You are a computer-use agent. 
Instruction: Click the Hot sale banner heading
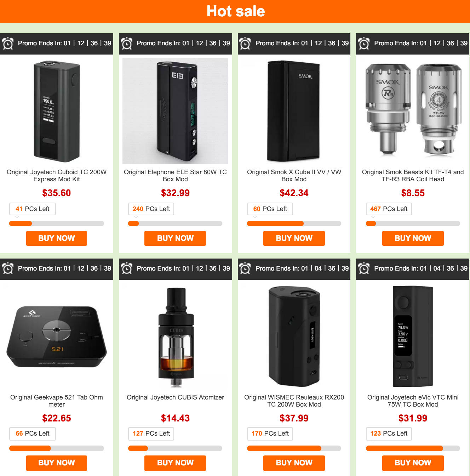point(236,11)
